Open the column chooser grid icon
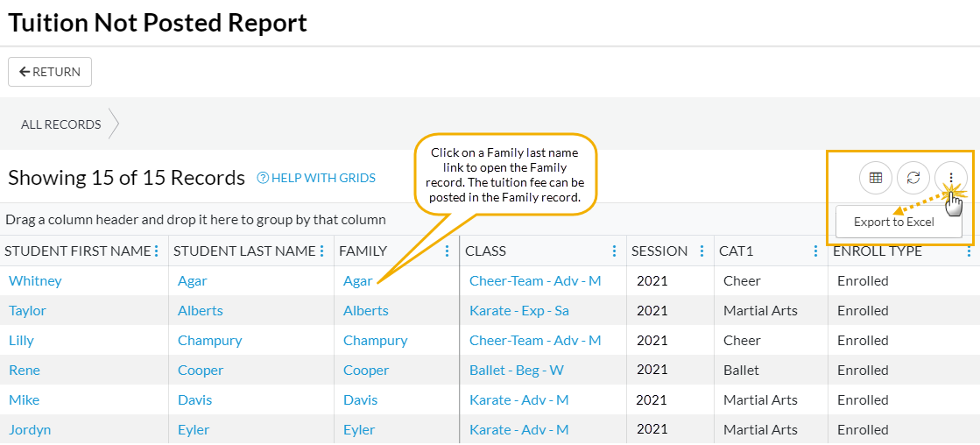This screenshot has height=445, width=980. (x=875, y=178)
